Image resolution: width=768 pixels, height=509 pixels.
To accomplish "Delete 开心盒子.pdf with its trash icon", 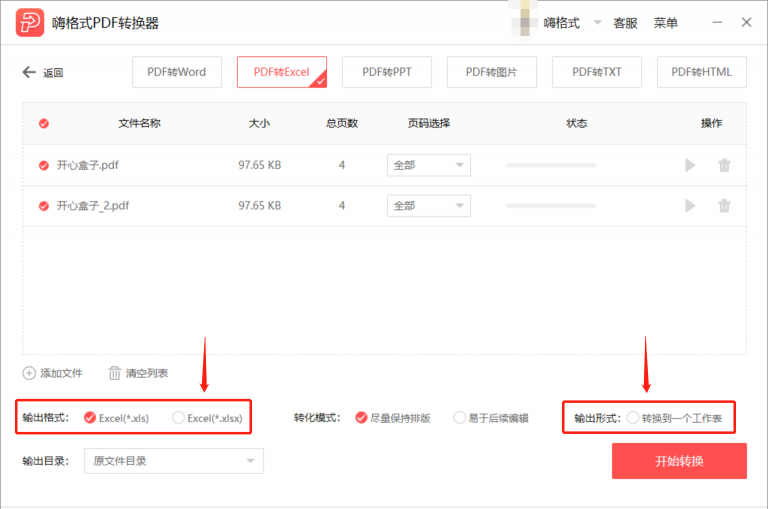I will [x=724, y=165].
